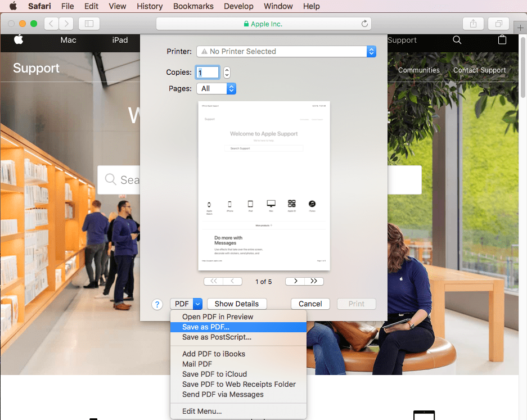
Task: Open the Window menu
Action: coord(278,6)
